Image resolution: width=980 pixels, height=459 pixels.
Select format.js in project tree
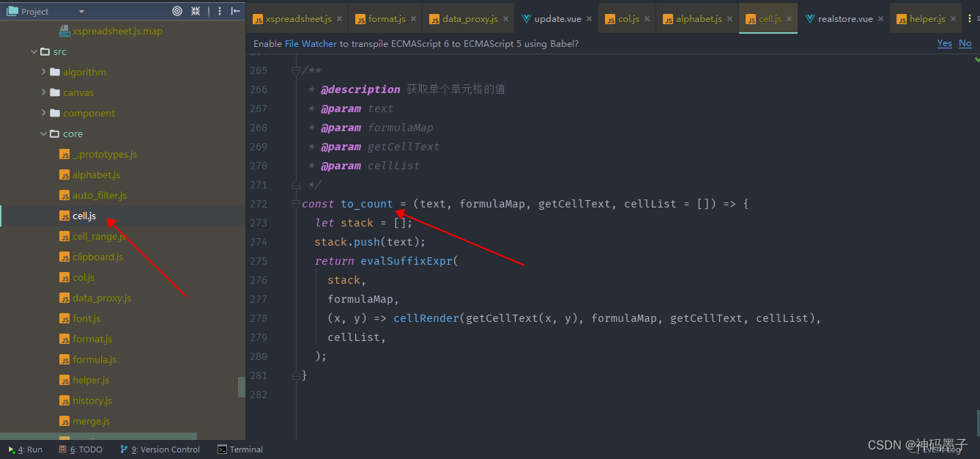click(86, 339)
